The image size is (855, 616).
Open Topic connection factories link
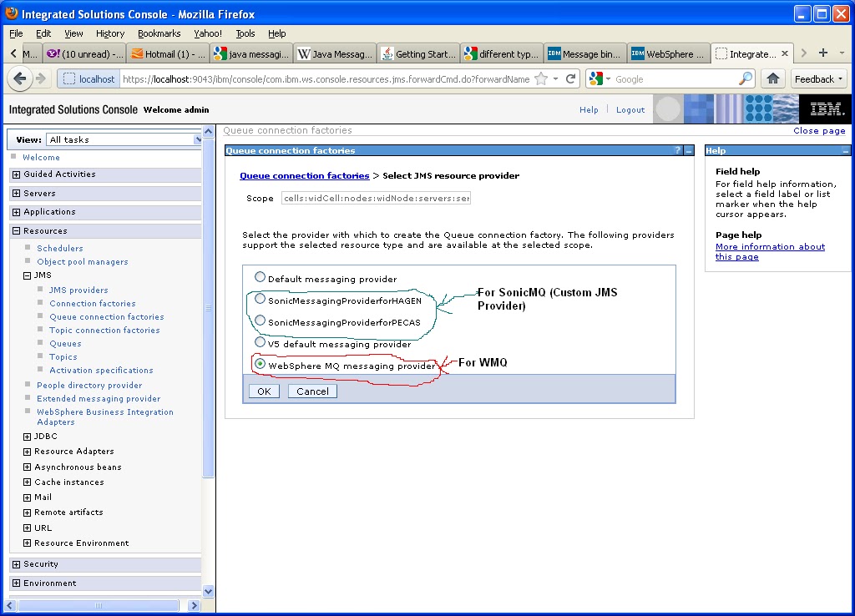click(104, 331)
